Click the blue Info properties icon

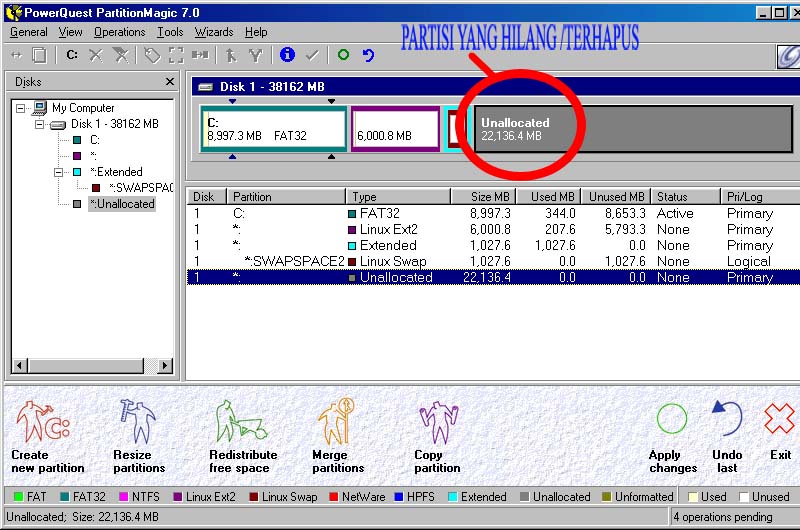[x=287, y=55]
